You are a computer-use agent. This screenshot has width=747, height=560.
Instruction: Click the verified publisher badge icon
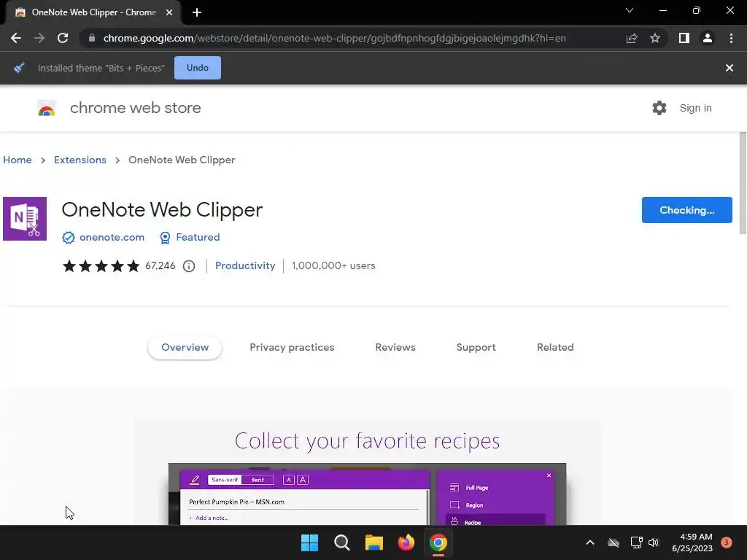(69, 238)
